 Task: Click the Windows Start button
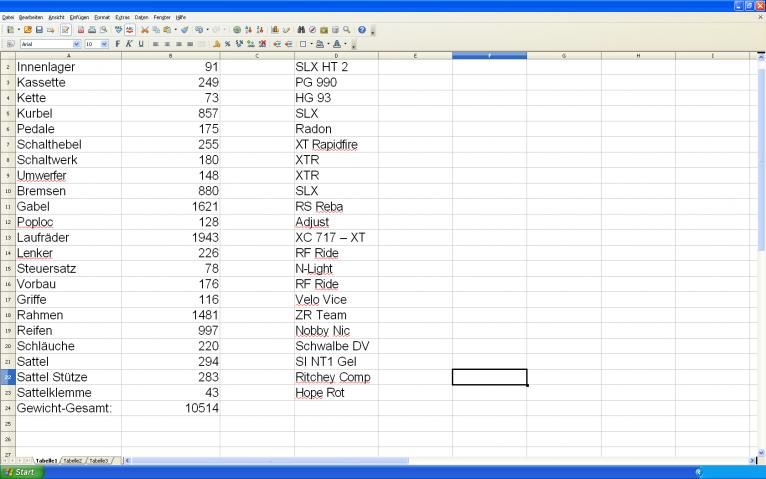coord(20,471)
